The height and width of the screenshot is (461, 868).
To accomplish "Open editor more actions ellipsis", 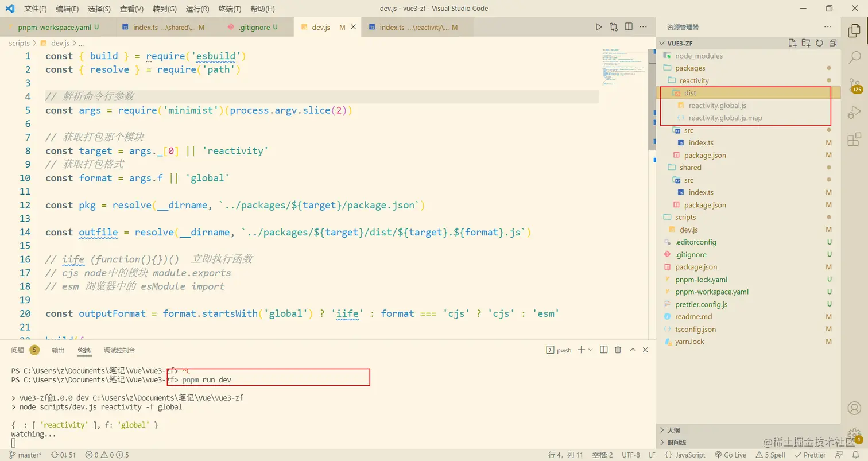I will tap(644, 27).
